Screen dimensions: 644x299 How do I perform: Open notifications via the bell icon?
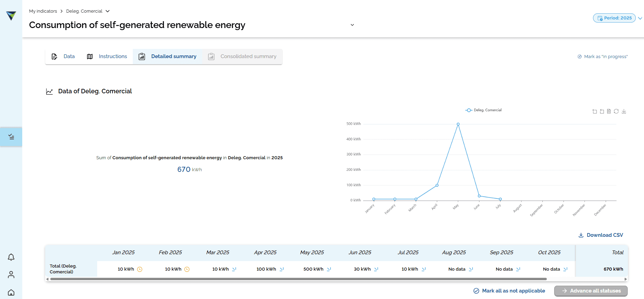pos(11,257)
